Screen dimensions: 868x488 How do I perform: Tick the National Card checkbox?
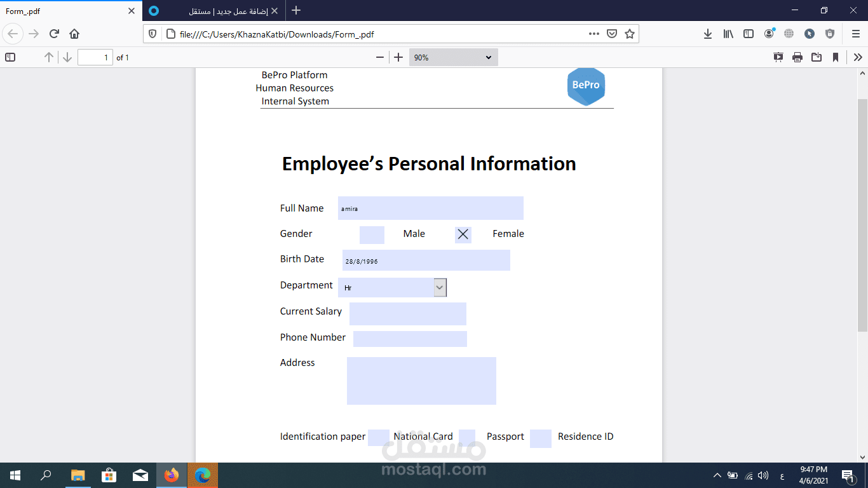tap(379, 438)
